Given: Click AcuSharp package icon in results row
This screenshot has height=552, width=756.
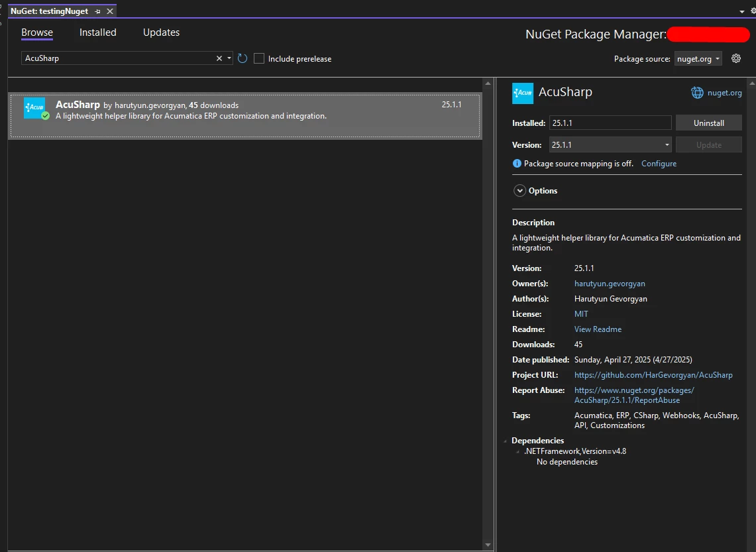Looking at the screenshot, I should (34, 108).
